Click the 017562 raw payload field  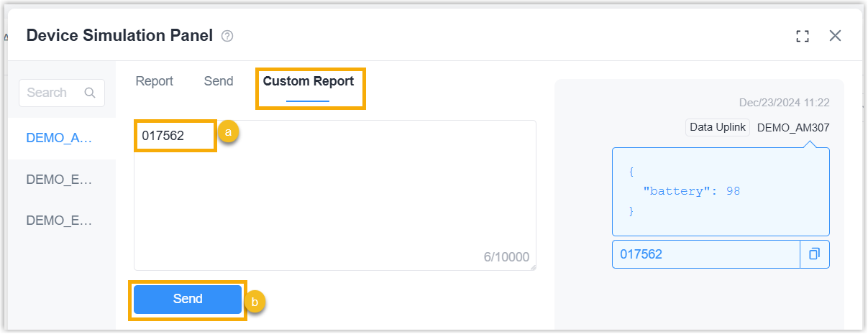click(x=705, y=254)
